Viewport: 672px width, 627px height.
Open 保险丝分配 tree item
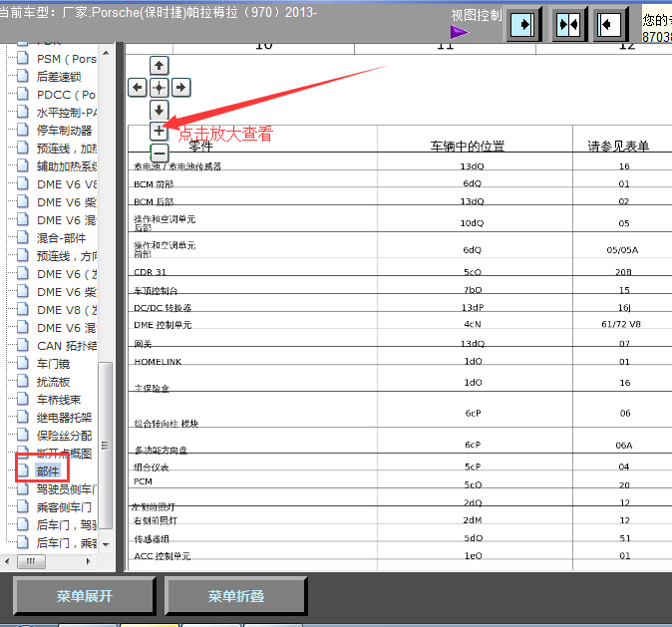(64, 436)
